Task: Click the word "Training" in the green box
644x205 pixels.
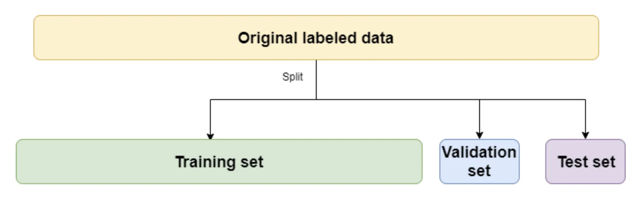Action: tap(205, 162)
